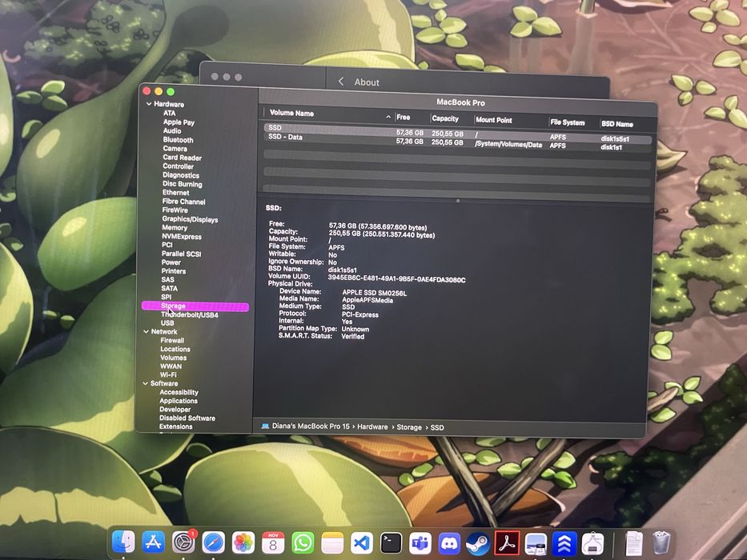Launch Steam from the Dock
This screenshot has width=747, height=560.
pos(478,543)
